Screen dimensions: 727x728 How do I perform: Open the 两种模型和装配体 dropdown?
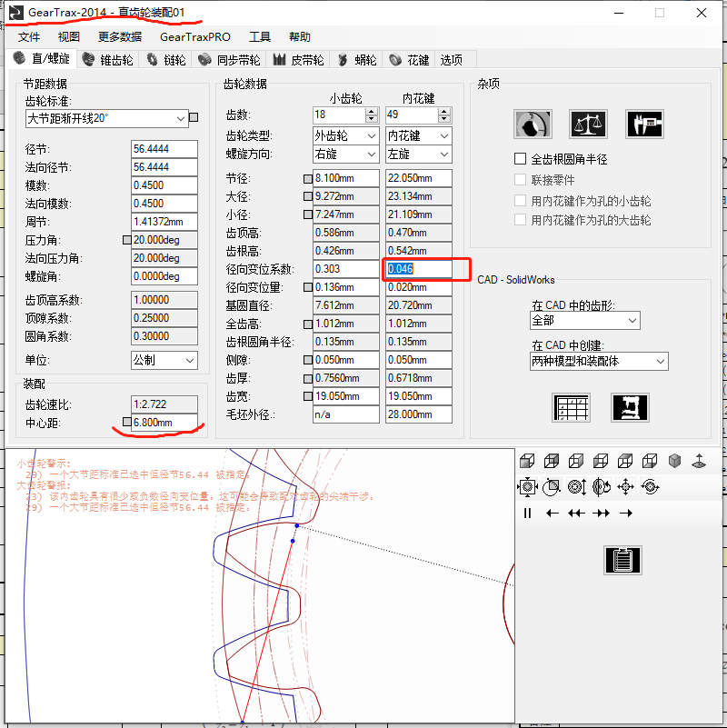pos(599,361)
